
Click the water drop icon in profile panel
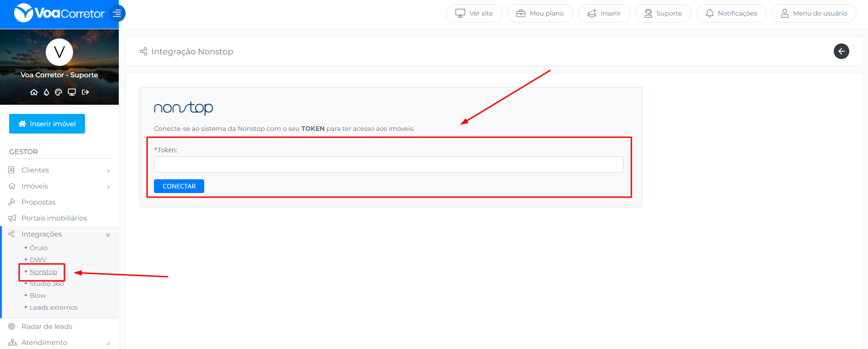46,92
